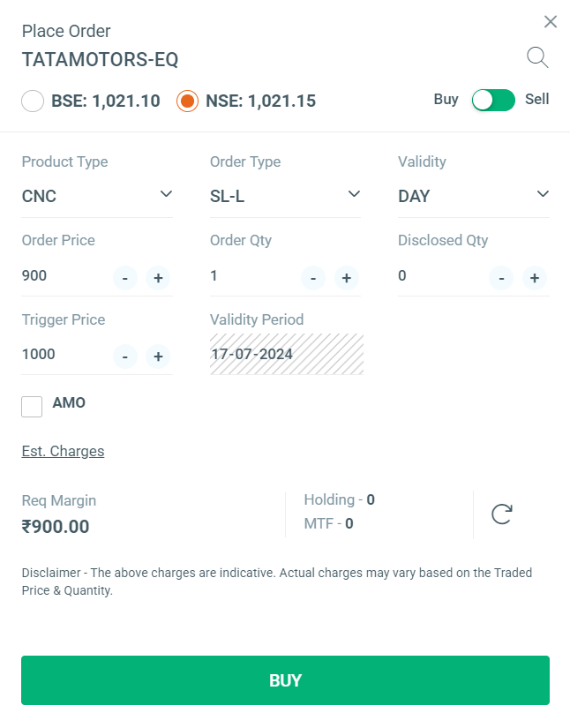Increase Trigger Price with plus icon
The width and height of the screenshot is (570, 728).
158,356
